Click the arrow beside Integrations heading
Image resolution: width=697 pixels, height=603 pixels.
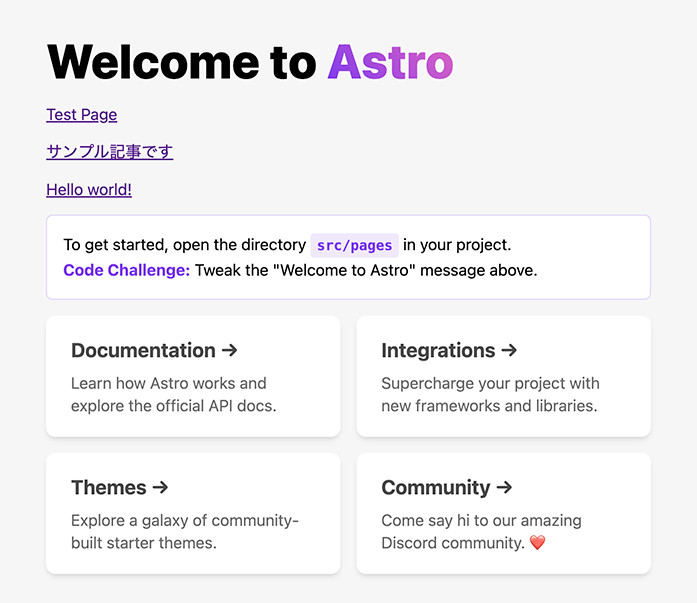(x=509, y=351)
